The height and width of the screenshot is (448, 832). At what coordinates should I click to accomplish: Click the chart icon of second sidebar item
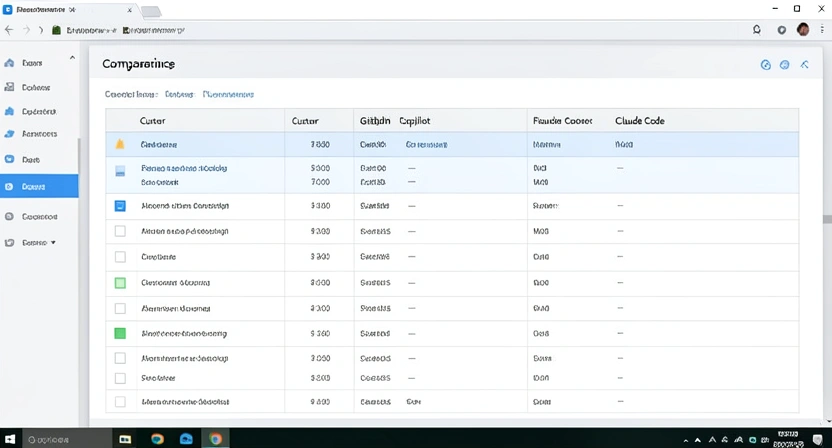(9, 87)
